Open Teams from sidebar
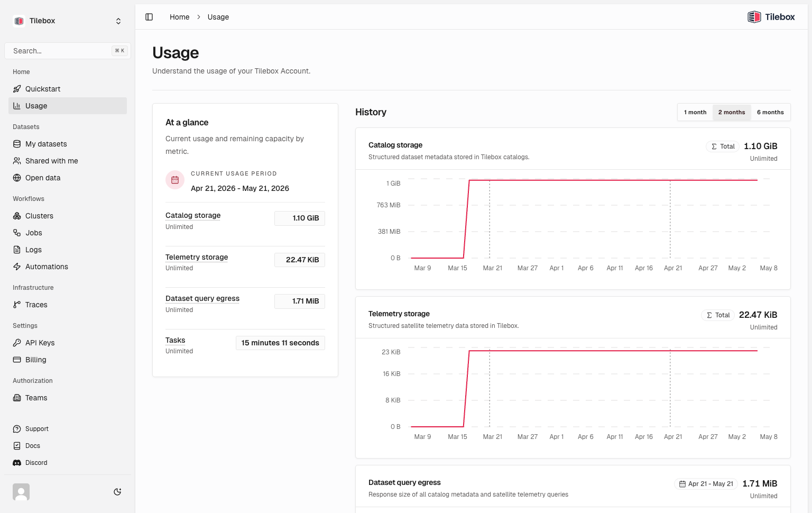The height and width of the screenshot is (513, 812). click(68, 398)
